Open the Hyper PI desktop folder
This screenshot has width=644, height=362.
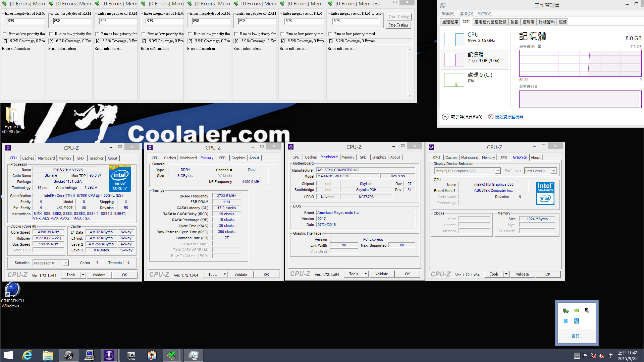click(12, 116)
